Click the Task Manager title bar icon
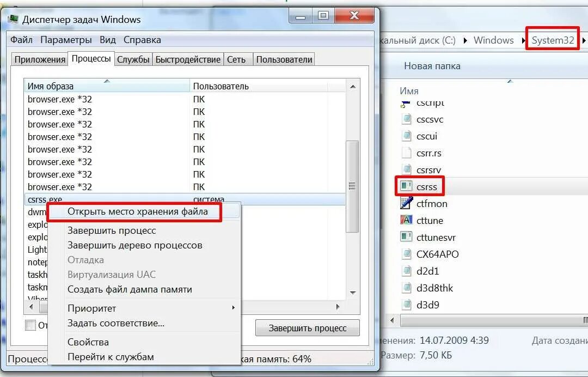 click(x=14, y=19)
